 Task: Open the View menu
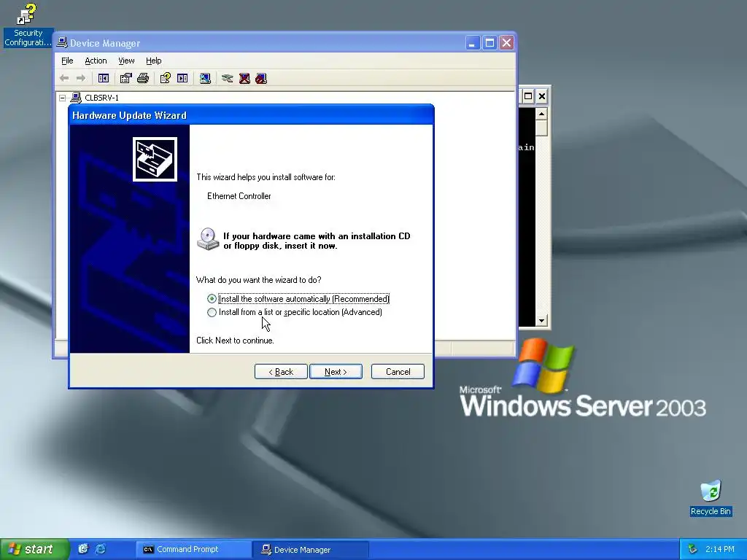126,61
